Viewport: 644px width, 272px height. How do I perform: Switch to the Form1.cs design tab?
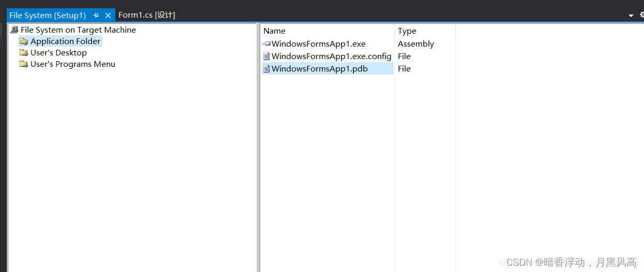click(x=147, y=15)
